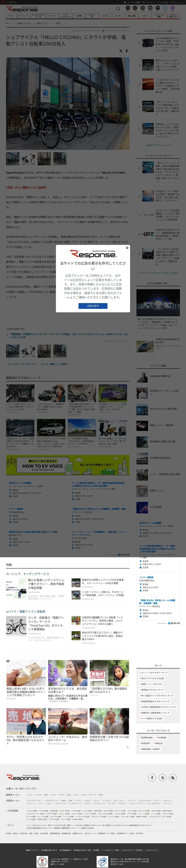This screenshot has height=868, width=186.
Task: Open スズキ『クロスビー』 recommended news card
Action: [51, 399]
